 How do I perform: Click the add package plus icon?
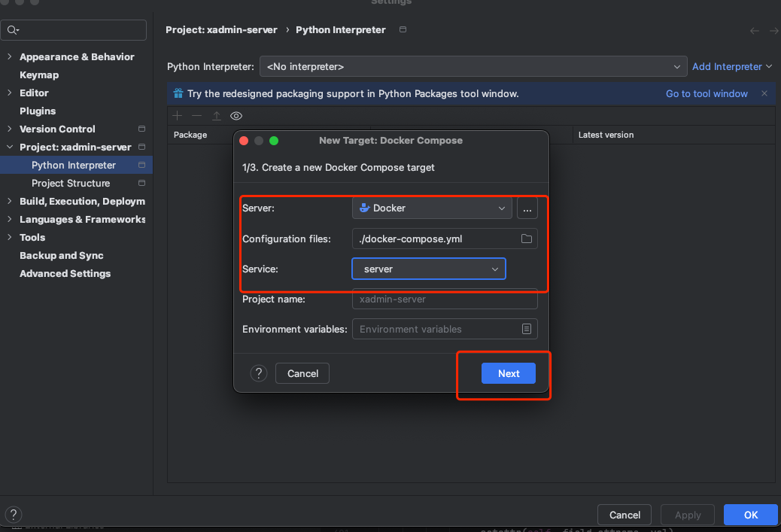178,116
